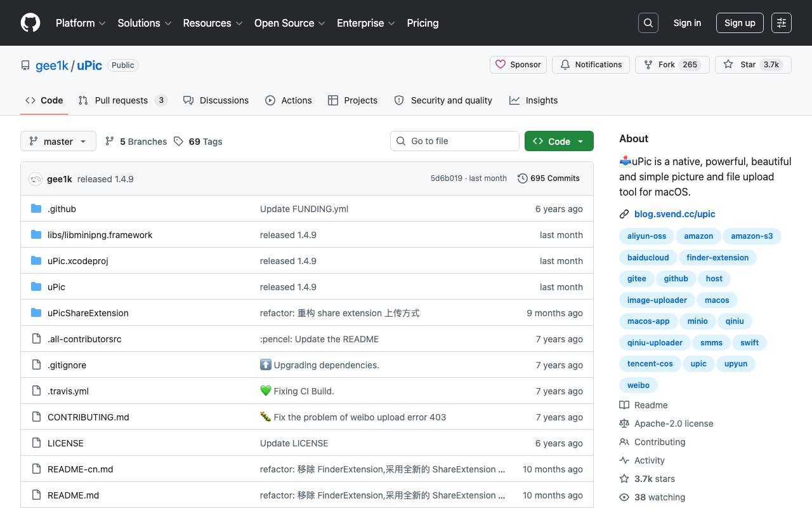Screen dimensions: 812x508
Task: Click the Go to file search field
Action: pyautogui.click(x=455, y=141)
